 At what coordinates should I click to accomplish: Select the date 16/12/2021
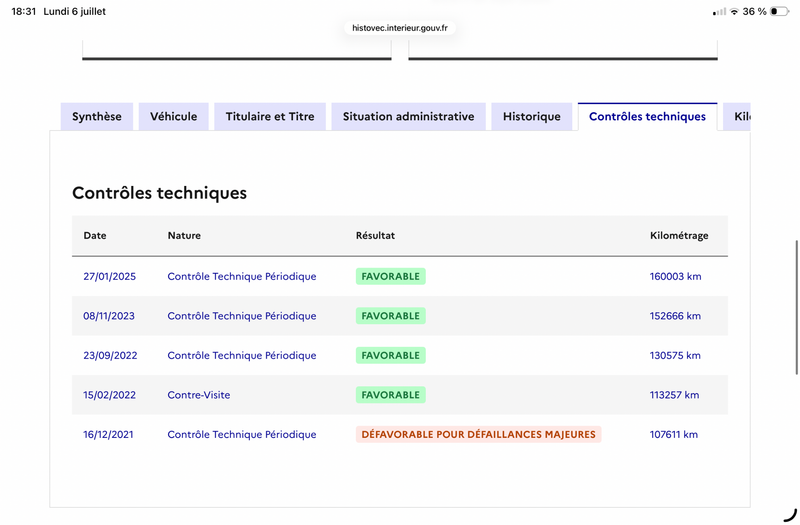point(108,435)
